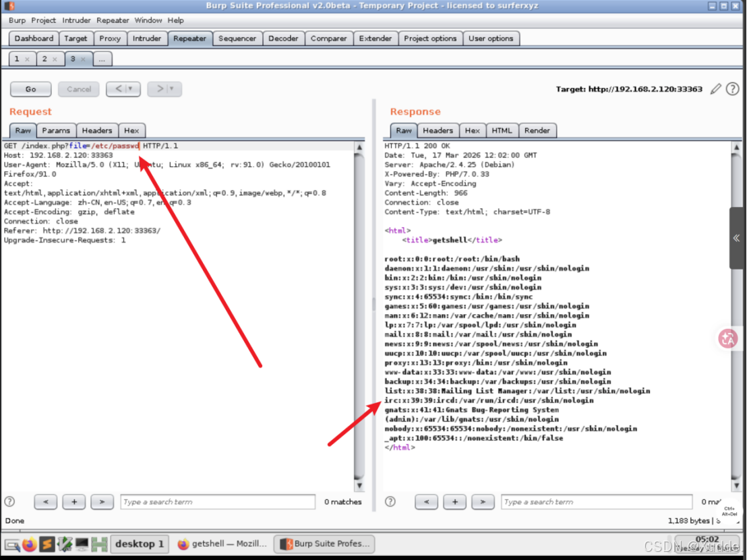Screen dimensions: 747x560
Task: Show response Render view
Action: 537,131
